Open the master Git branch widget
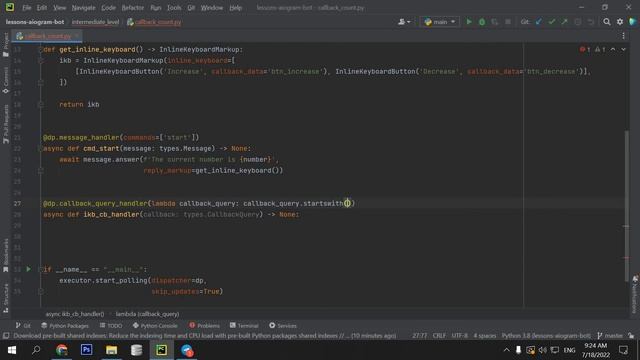Viewport: 640px width, 360px height. click(x=610, y=336)
